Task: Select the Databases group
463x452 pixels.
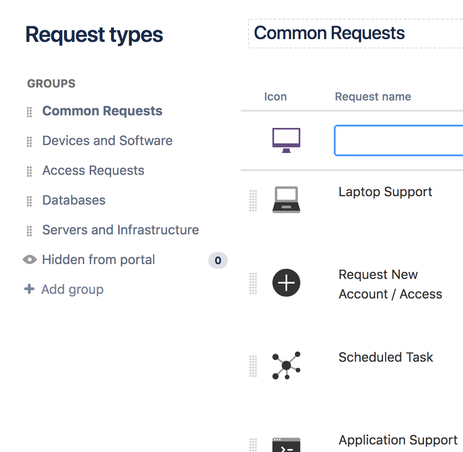Action: coord(74,200)
